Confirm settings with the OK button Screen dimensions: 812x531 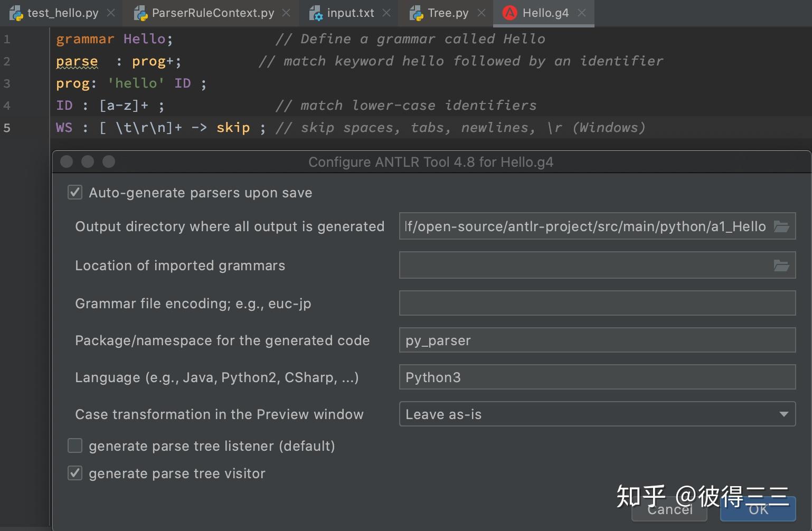pos(757,509)
